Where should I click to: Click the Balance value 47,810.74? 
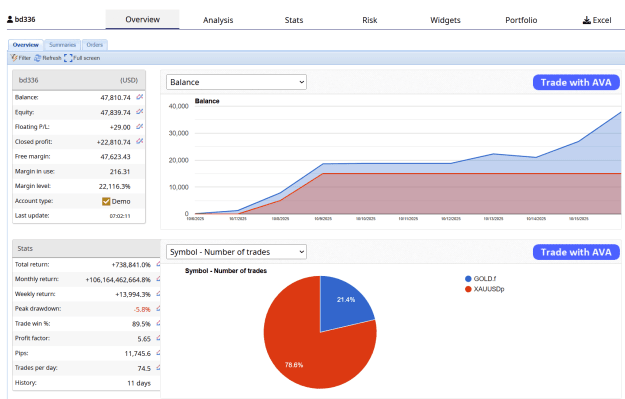[115, 98]
